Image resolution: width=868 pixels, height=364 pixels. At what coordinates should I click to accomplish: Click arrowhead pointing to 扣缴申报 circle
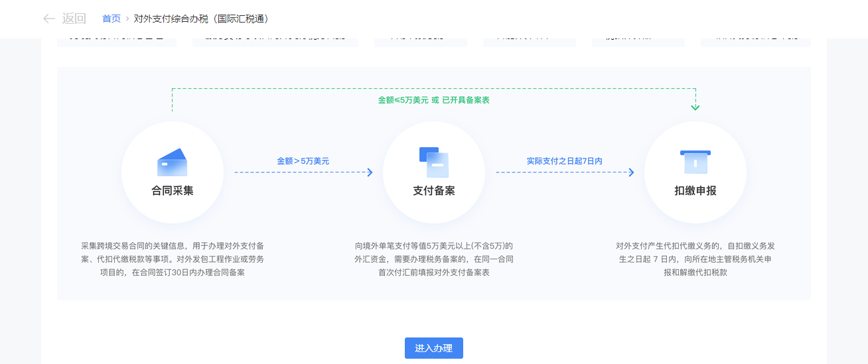pos(632,172)
